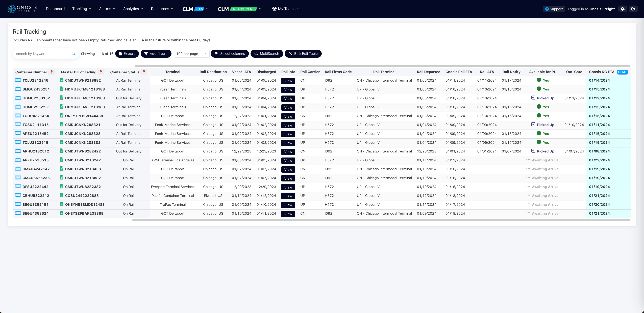
Task: Click the Support question-mark icon
Action: point(547,9)
